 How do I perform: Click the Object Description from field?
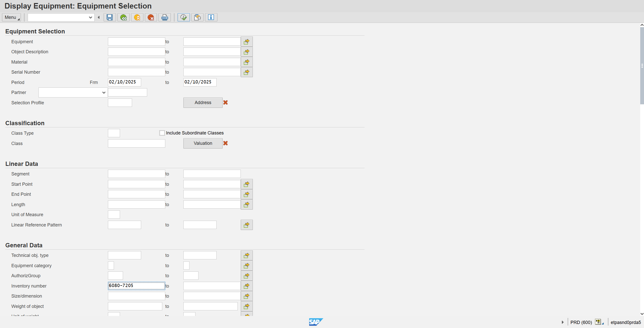(137, 52)
